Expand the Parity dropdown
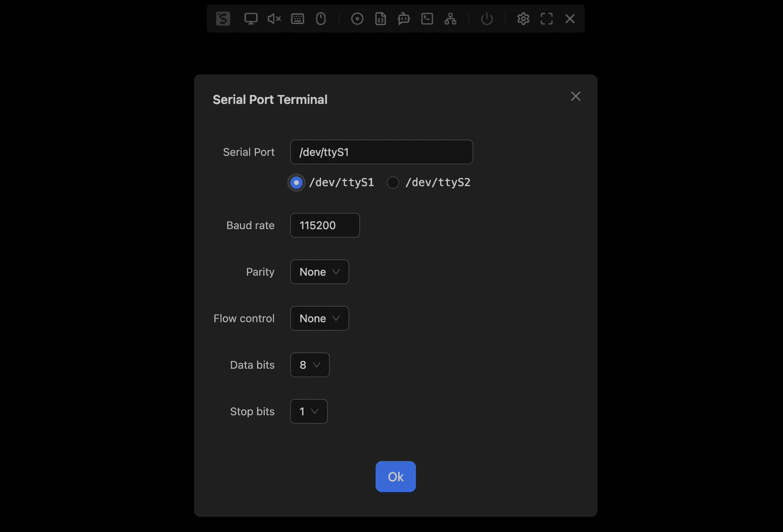Screen dimensions: 783x532 (x=319, y=272)
